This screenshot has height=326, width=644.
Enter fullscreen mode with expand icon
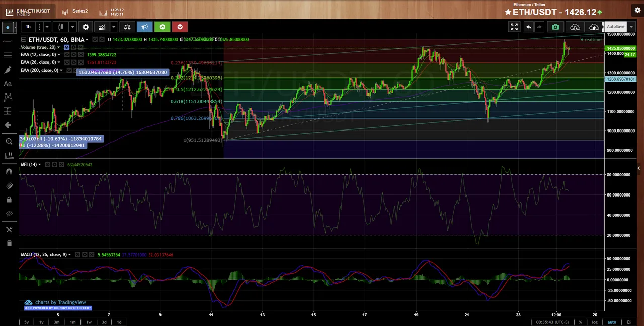(x=514, y=27)
